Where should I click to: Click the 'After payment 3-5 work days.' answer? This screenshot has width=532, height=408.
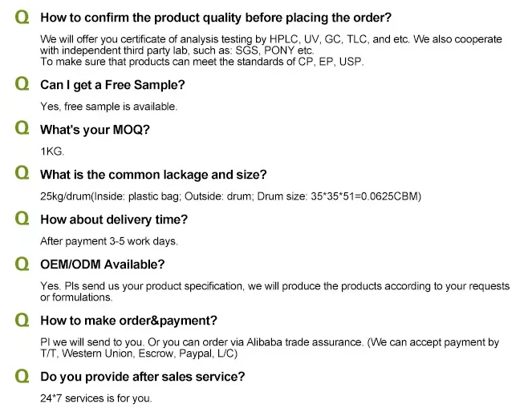(x=109, y=241)
